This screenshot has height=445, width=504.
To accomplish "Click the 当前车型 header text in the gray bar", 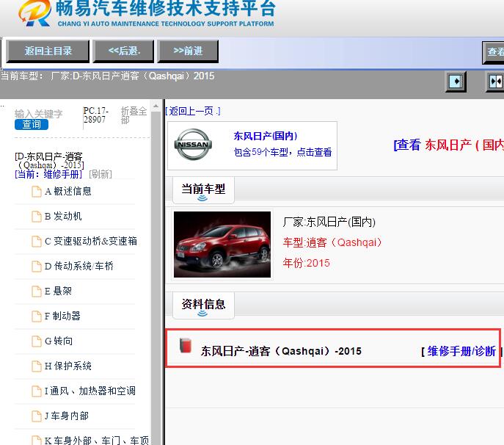I will click(x=107, y=76).
